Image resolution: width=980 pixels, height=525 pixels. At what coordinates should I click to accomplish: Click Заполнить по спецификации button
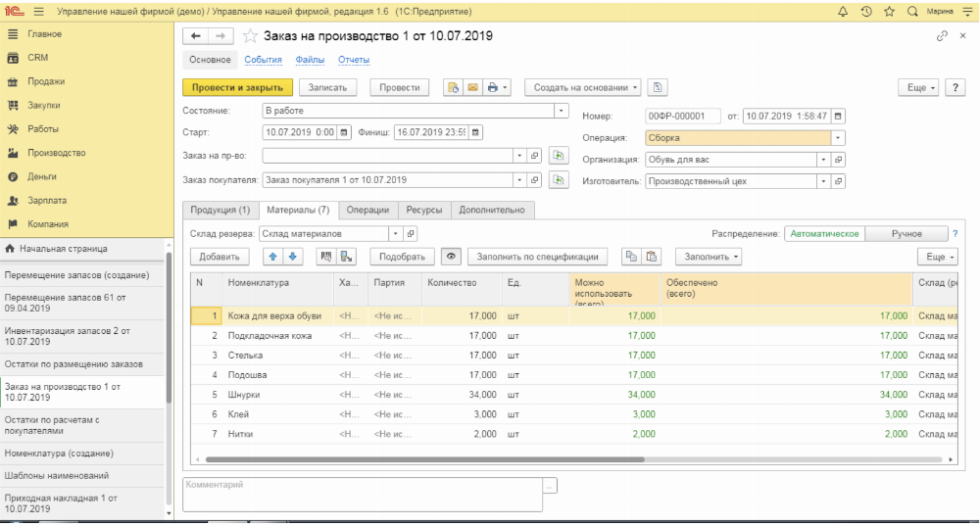pos(537,257)
